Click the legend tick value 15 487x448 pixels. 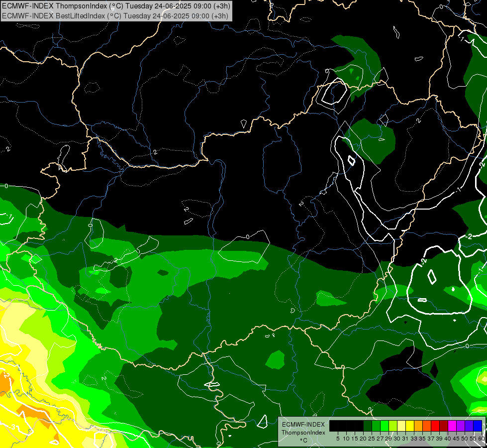(x=355, y=439)
